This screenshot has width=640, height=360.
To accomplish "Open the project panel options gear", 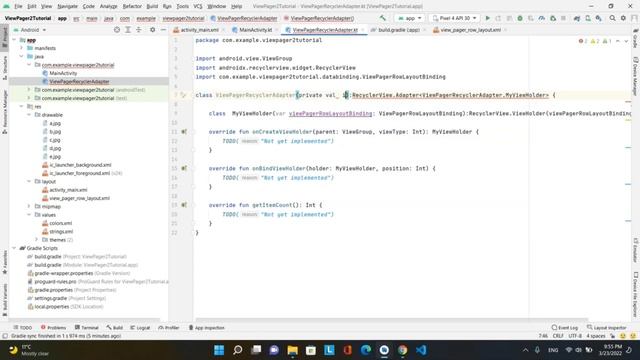I will click(x=152, y=30).
